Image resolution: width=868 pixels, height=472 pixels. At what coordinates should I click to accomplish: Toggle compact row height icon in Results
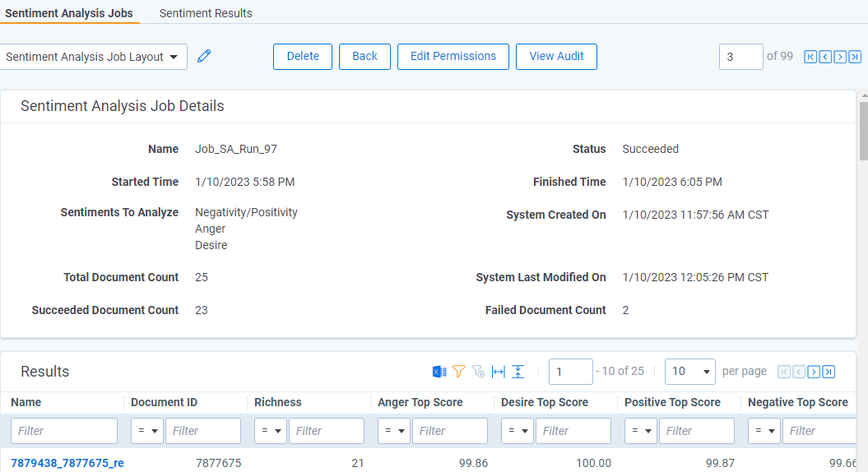(518, 372)
